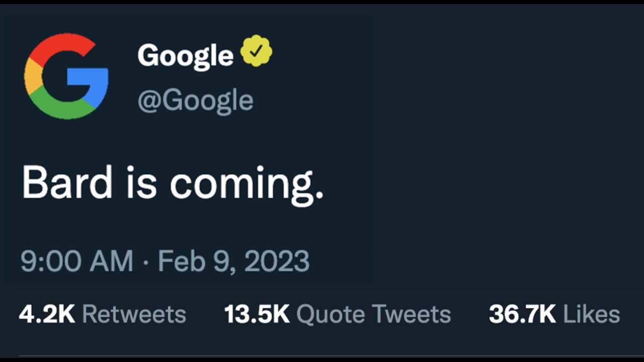Click the word Bard in the tweet

point(67,183)
